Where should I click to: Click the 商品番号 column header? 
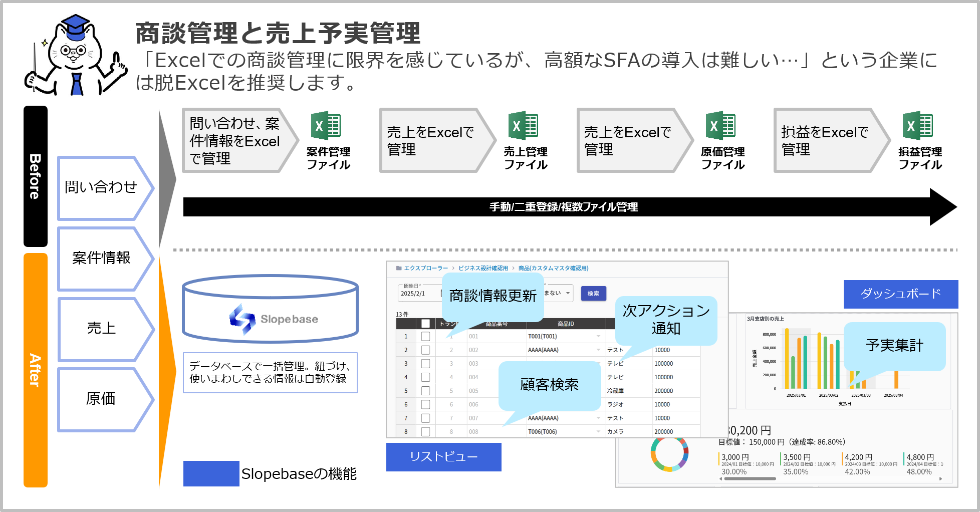(x=496, y=324)
